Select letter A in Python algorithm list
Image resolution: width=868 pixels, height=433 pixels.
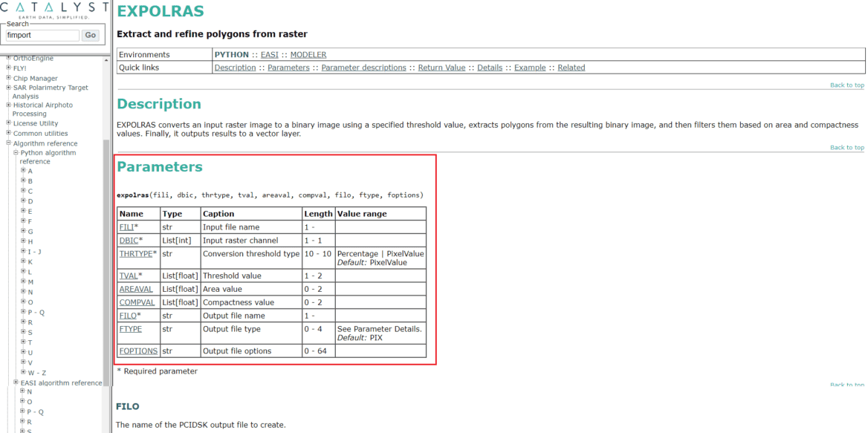pyautogui.click(x=30, y=171)
